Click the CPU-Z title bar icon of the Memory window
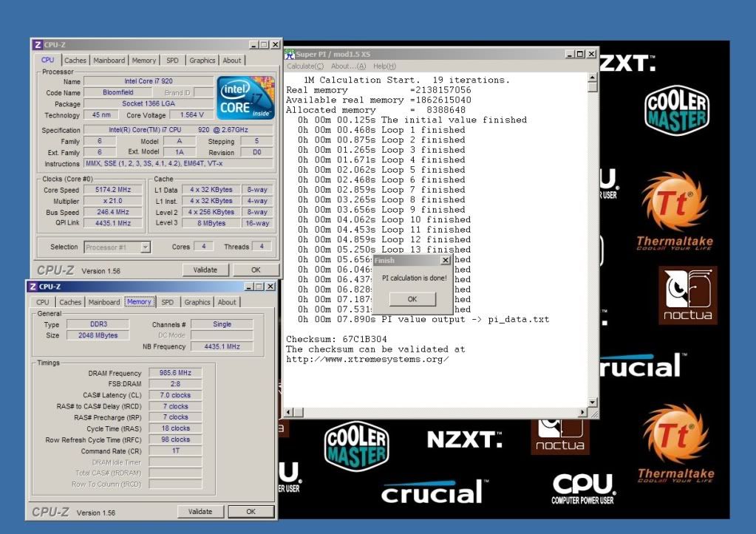This screenshot has width=756, height=534. [33, 287]
